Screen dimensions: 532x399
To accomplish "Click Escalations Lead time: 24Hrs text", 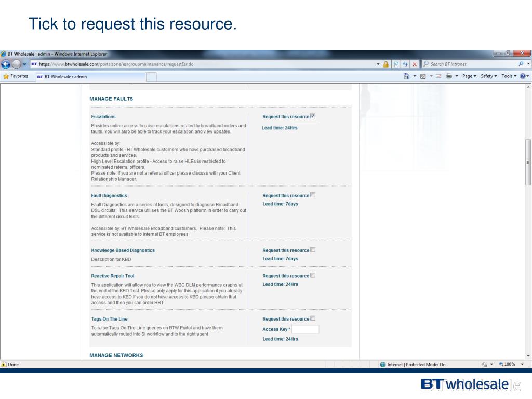I will 280,128.
